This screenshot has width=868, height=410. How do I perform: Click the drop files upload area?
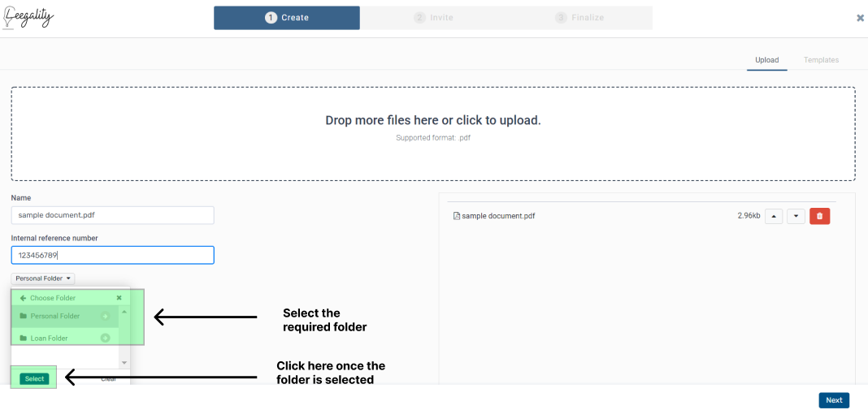tap(433, 134)
